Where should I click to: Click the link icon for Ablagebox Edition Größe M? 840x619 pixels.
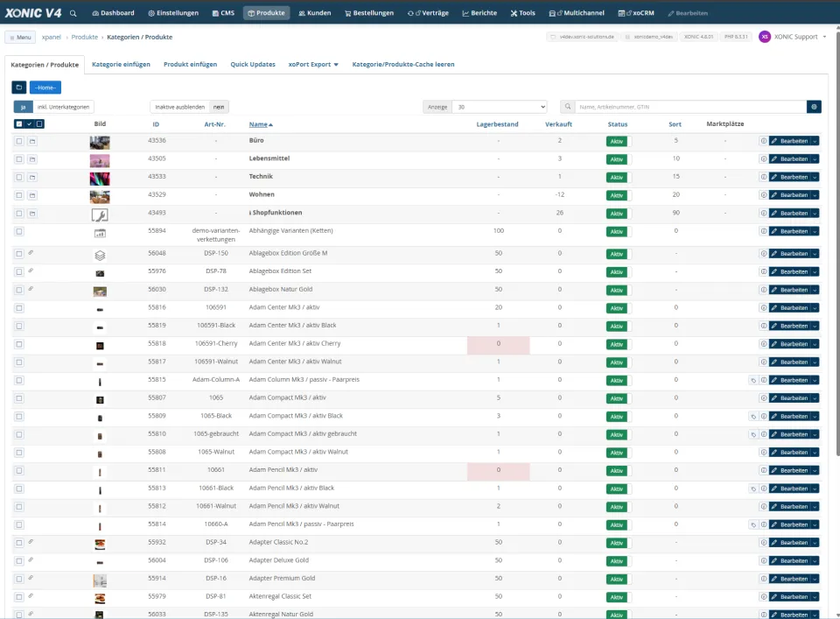tap(31, 252)
